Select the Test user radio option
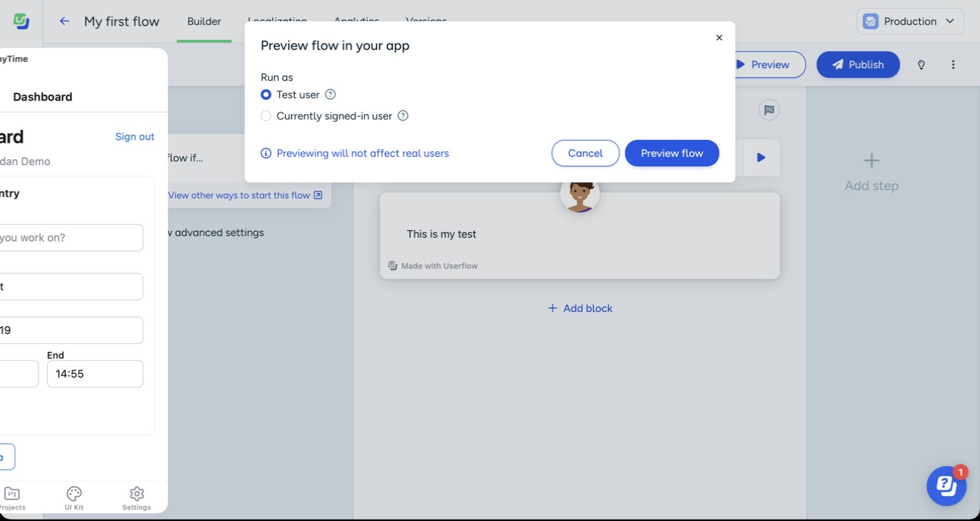The height and width of the screenshot is (521, 980). pyautogui.click(x=266, y=94)
